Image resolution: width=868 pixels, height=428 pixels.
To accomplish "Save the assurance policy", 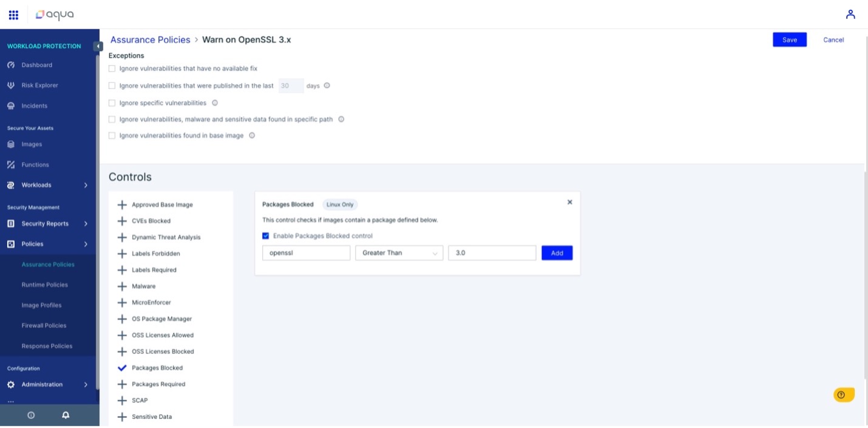I will pyautogui.click(x=790, y=39).
